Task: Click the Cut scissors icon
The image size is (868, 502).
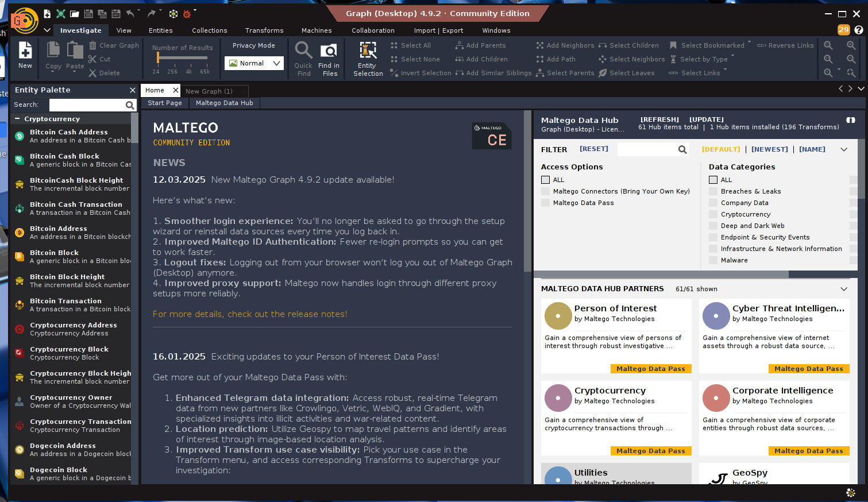Action: coord(92,59)
